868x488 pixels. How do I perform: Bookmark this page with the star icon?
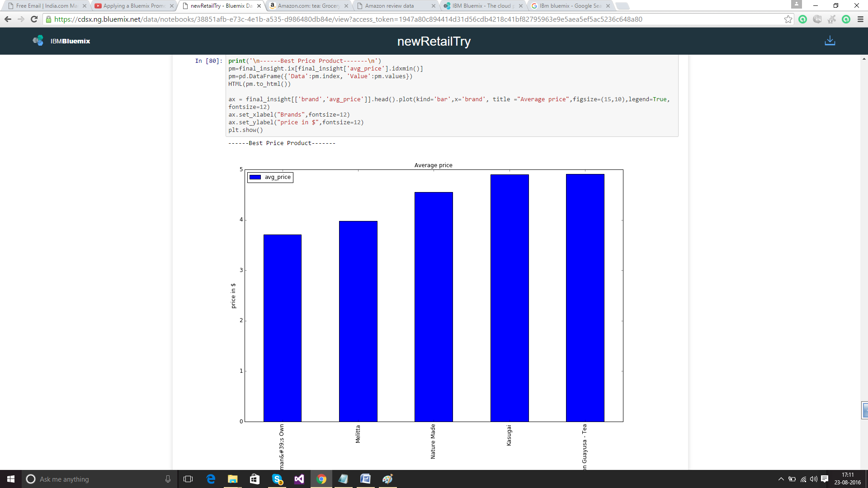click(x=788, y=19)
